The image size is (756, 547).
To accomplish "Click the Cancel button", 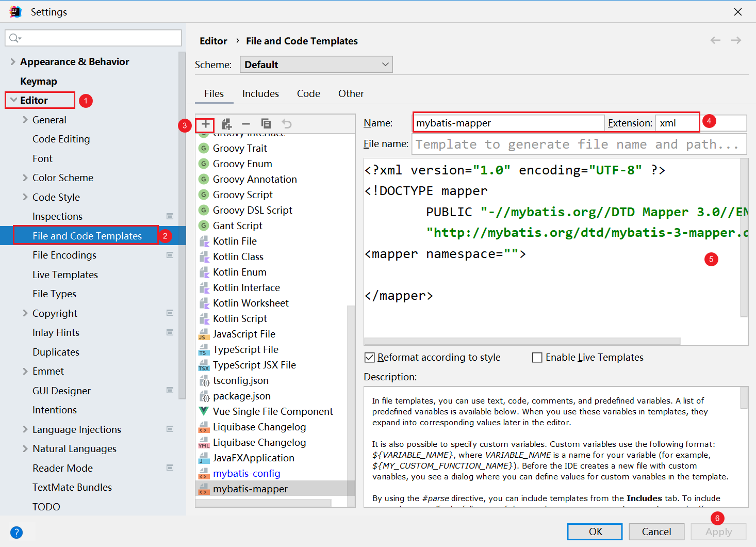I will pos(656,532).
